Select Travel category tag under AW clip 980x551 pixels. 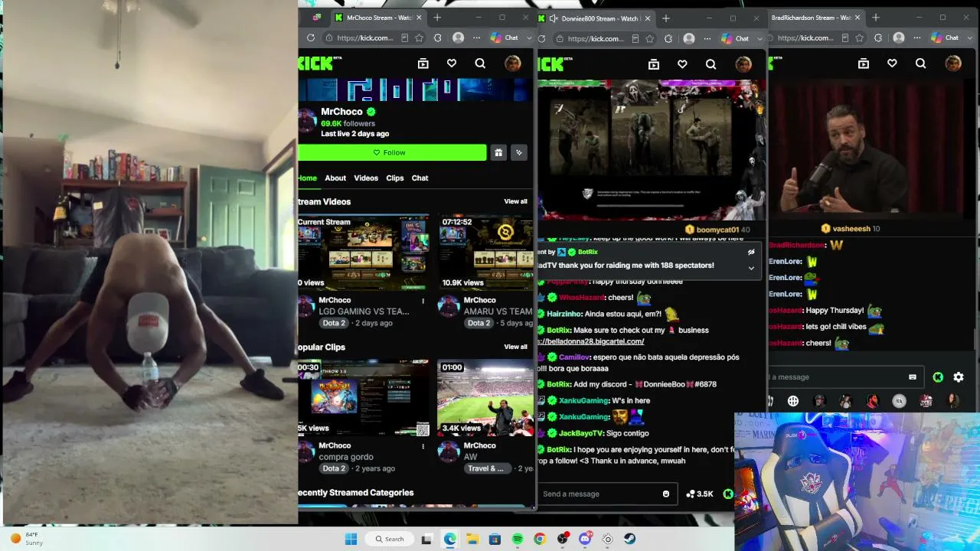pyautogui.click(x=485, y=468)
